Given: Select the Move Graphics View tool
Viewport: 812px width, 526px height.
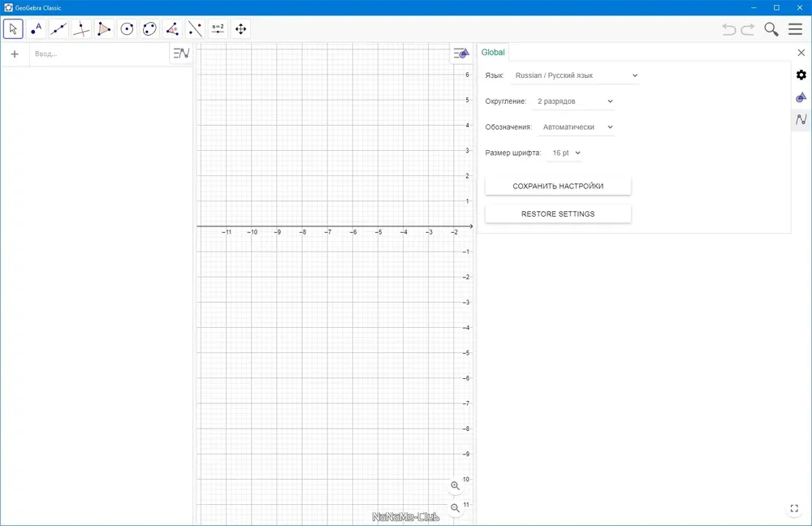Looking at the screenshot, I should pos(241,29).
